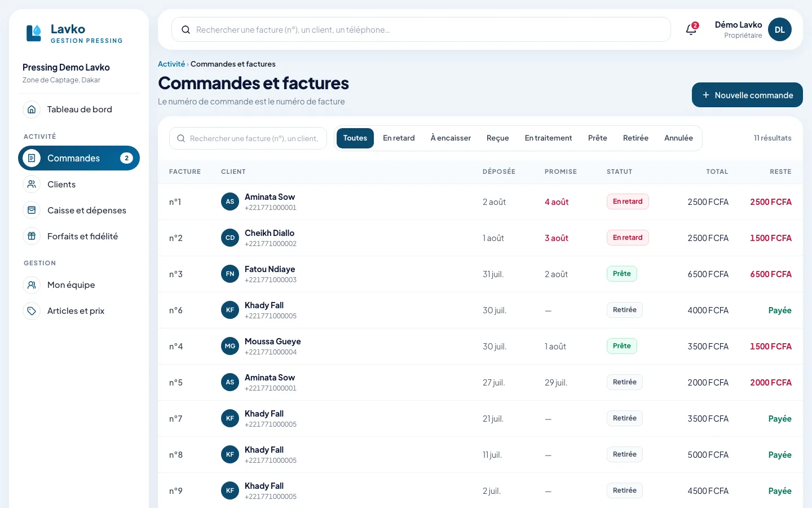This screenshot has width=812, height=508.
Task: Click the FN avatar for Fatou Ndiaye
Action: [230, 274]
